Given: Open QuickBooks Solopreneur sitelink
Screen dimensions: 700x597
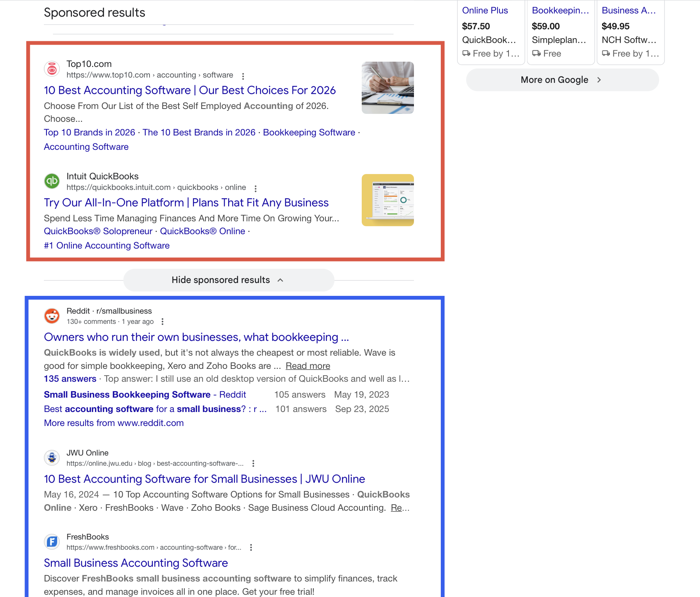Looking at the screenshot, I should coord(98,231).
